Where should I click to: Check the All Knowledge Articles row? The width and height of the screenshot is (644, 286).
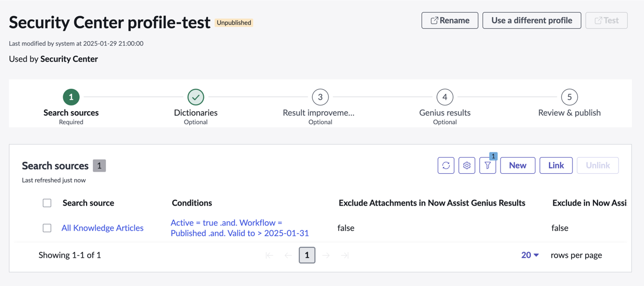47,228
